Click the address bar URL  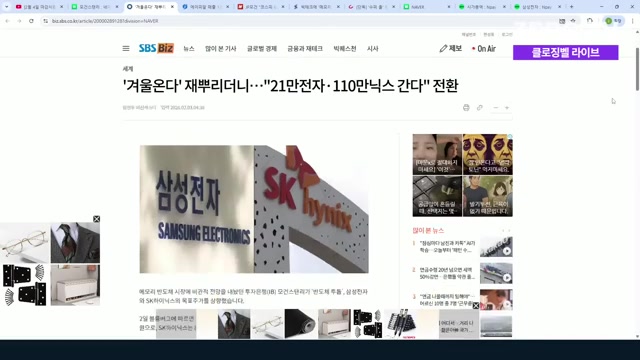[105, 21]
